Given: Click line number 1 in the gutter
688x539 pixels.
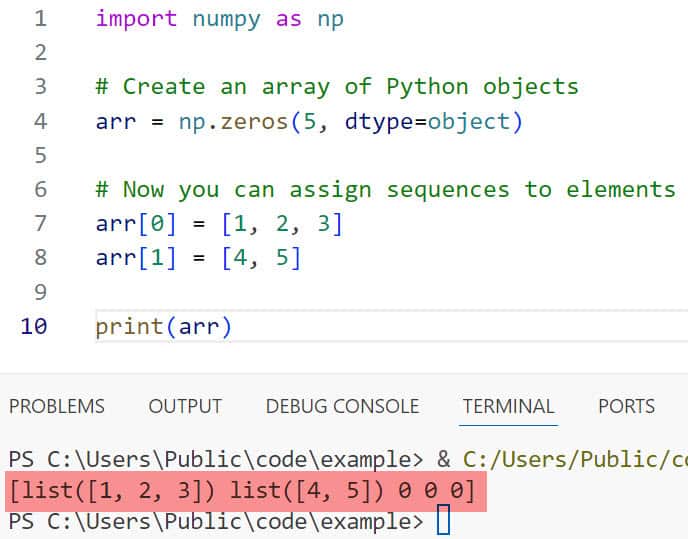Looking at the screenshot, I should pyautogui.click(x=40, y=19).
